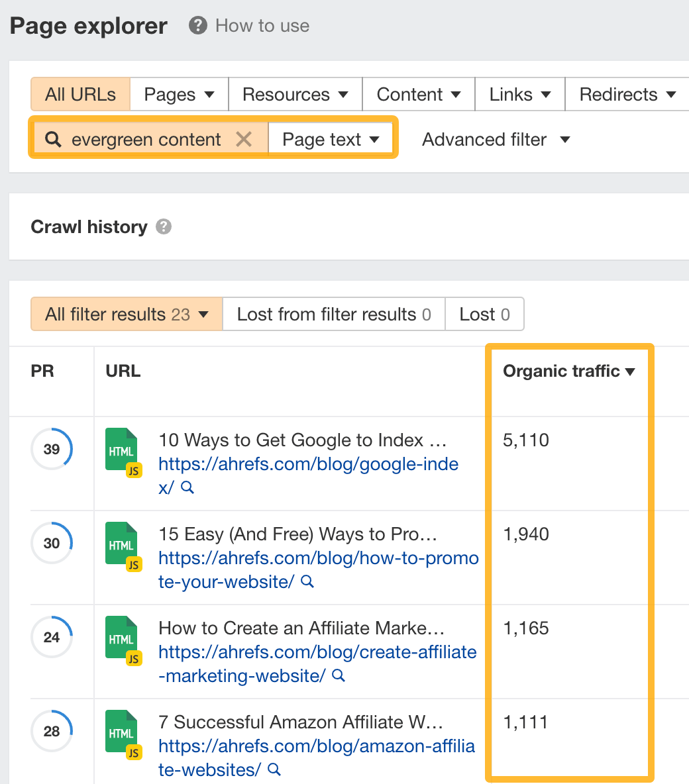Click the magnifier icon beside the amazon-affiliate-websites URL
Image resolution: width=689 pixels, height=784 pixels.
click(x=274, y=770)
